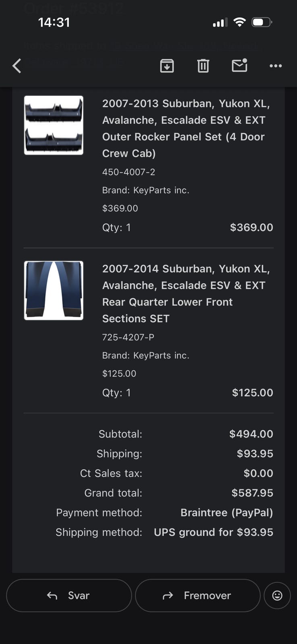Tap the battery status icon
This screenshot has height=644, width=297.
point(262,22)
